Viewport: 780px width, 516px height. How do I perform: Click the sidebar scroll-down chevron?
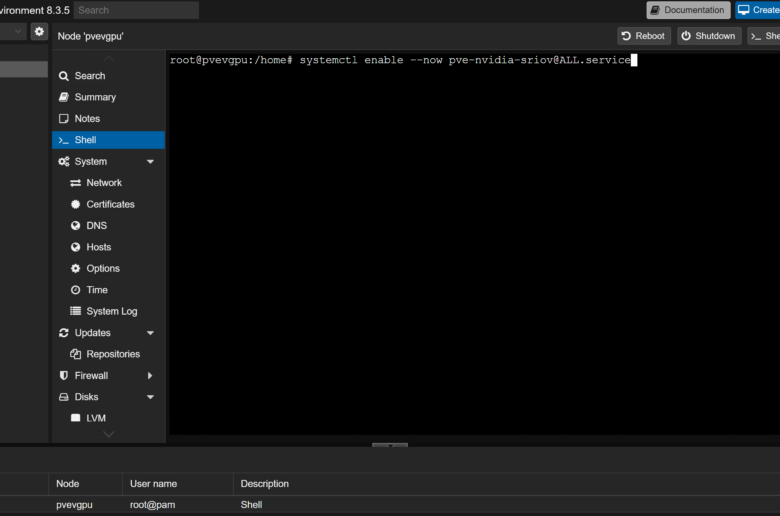(108, 434)
